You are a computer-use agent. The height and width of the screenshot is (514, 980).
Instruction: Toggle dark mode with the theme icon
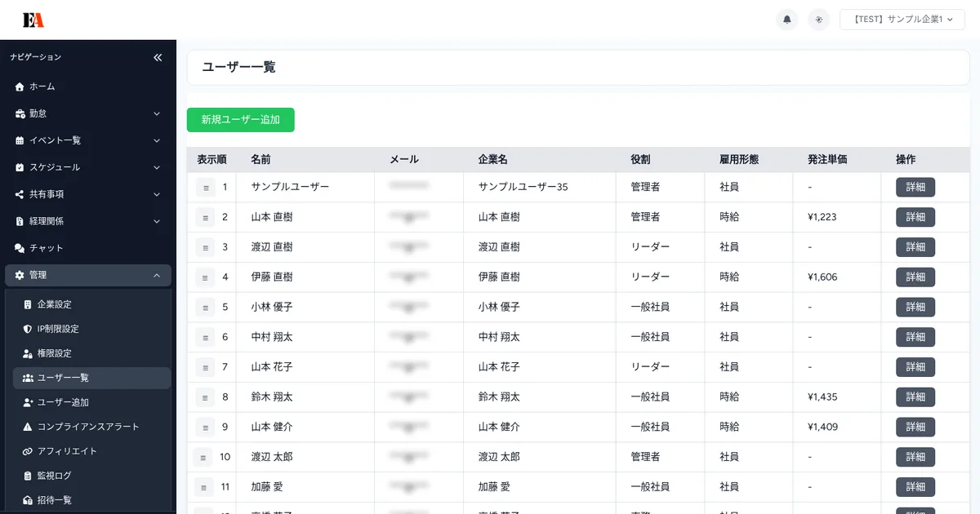818,19
